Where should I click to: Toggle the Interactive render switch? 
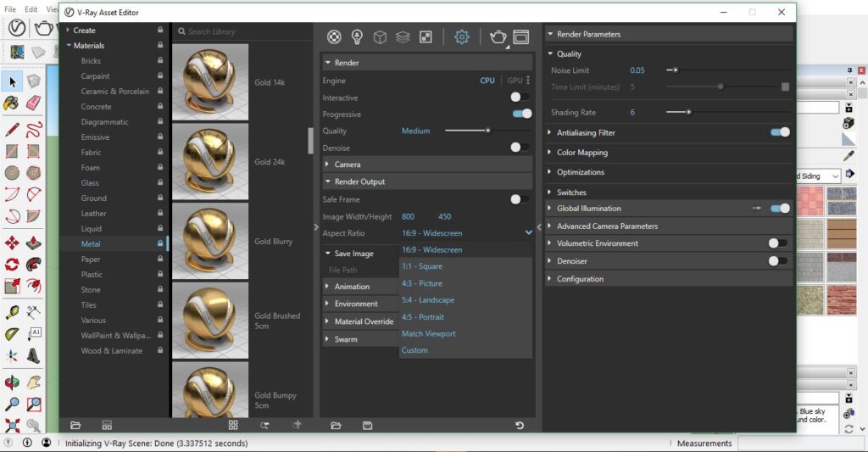[520, 97]
